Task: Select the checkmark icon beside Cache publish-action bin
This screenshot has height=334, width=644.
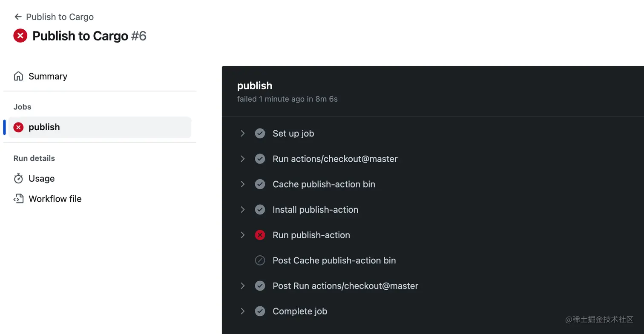Action: 260,184
